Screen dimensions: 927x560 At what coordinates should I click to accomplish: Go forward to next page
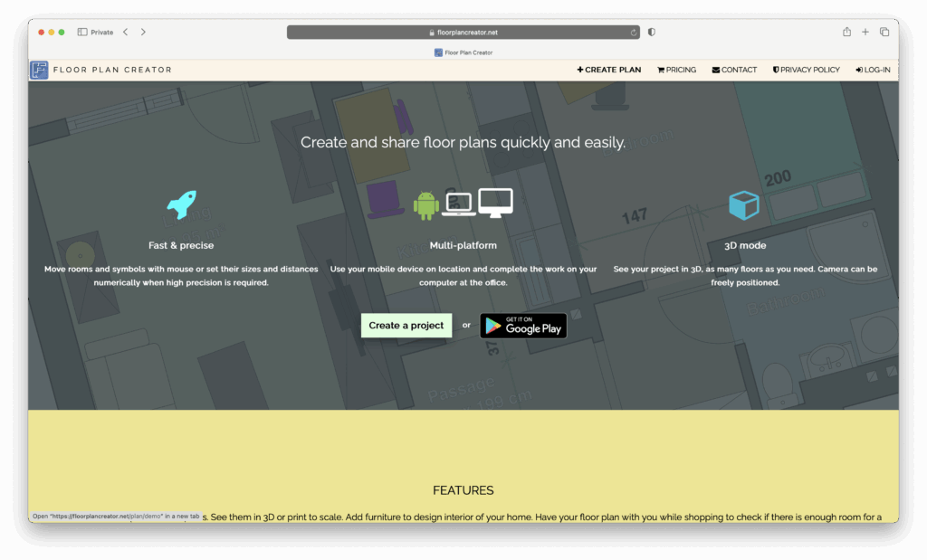pos(143,32)
